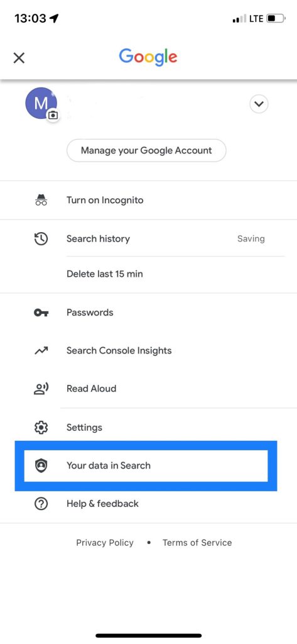Turn on Incognito mode
Image resolution: width=297 pixels, height=644 pixels.
148,201
